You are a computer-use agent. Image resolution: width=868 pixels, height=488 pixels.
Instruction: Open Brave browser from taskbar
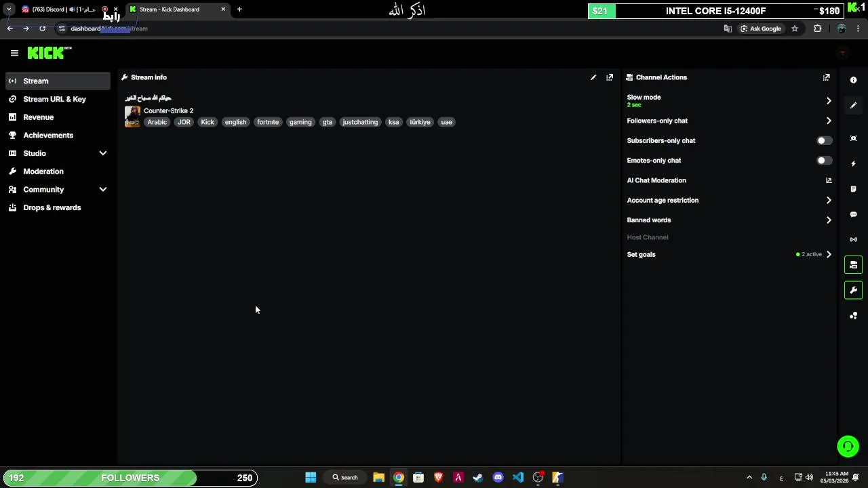coord(439,477)
